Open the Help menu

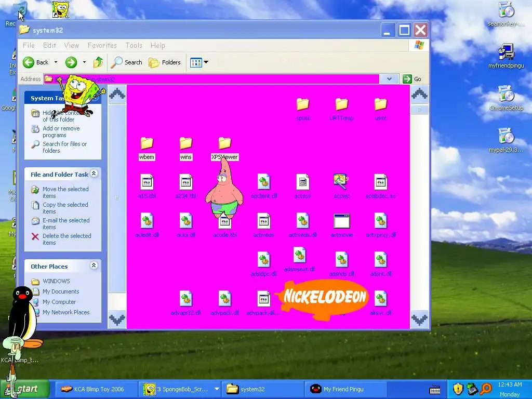[x=158, y=45]
